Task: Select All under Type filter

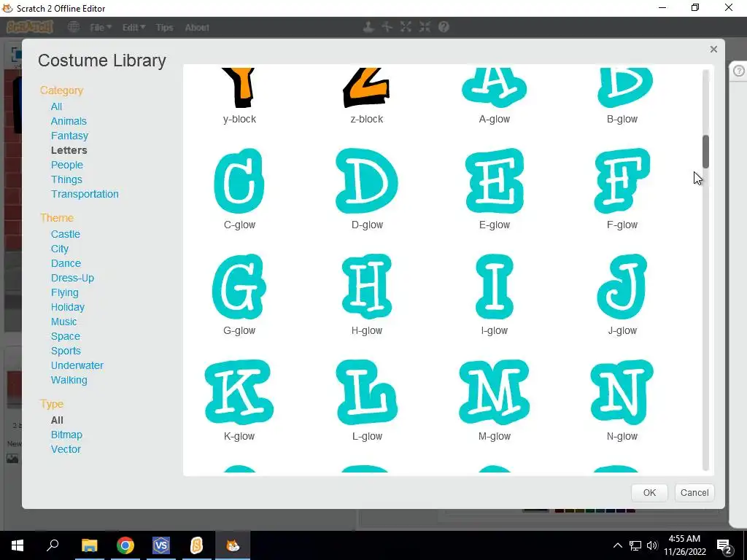Action: [57, 420]
